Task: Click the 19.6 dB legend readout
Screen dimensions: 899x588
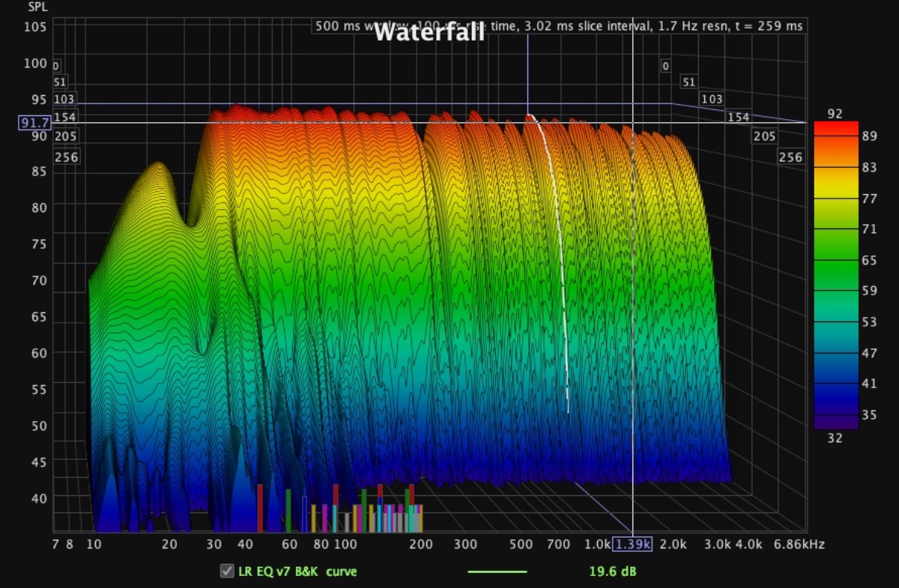Action: pos(612,572)
